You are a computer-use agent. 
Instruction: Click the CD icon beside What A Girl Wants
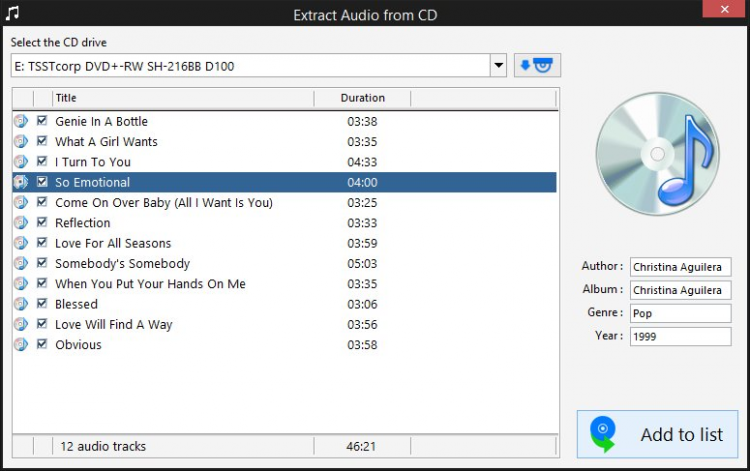[21, 142]
